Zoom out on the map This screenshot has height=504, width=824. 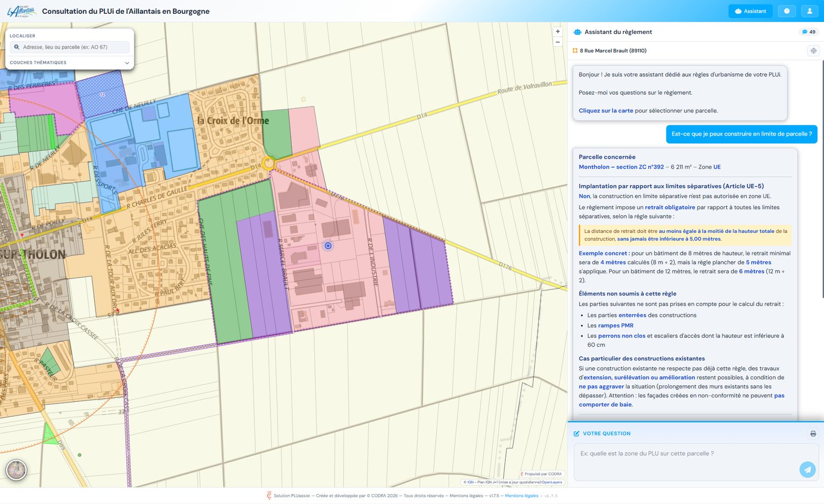558,42
